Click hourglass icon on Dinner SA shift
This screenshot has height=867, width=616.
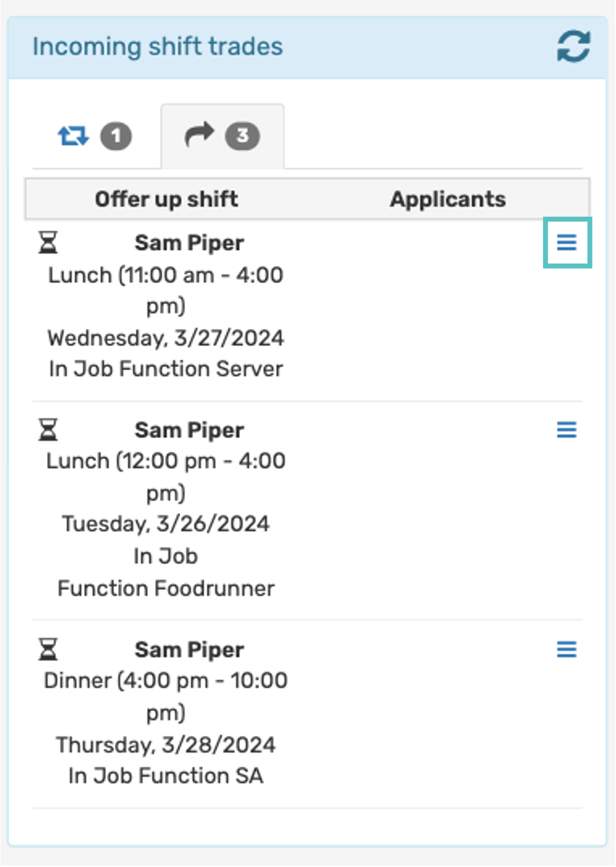tap(48, 649)
